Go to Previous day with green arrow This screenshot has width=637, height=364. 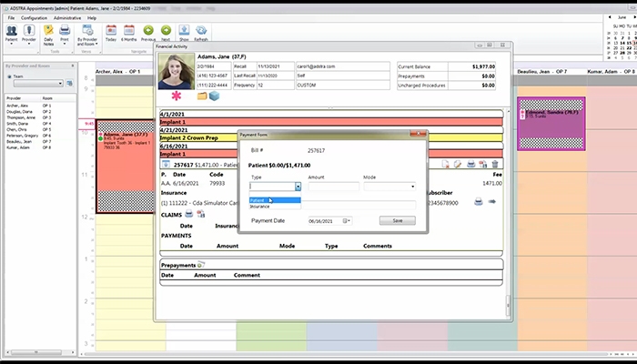148,34
